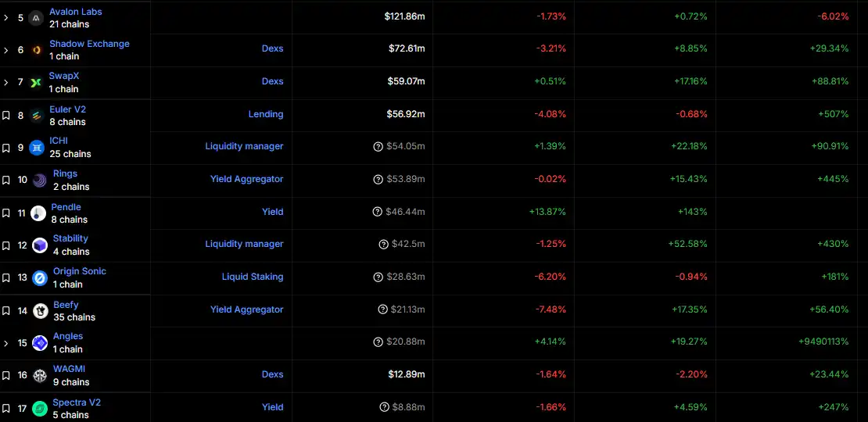
Task: Click the Avalon Labs logo icon
Action: [36, 18]
